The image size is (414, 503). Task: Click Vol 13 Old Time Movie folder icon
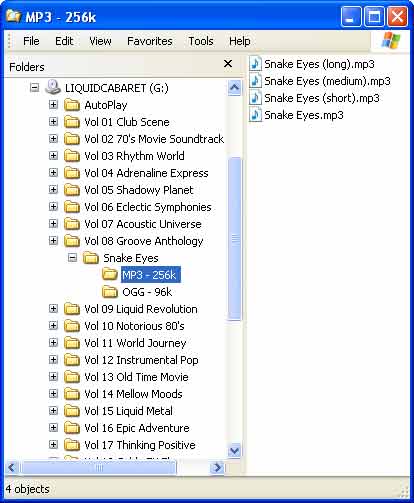click(x=72, y=377)
